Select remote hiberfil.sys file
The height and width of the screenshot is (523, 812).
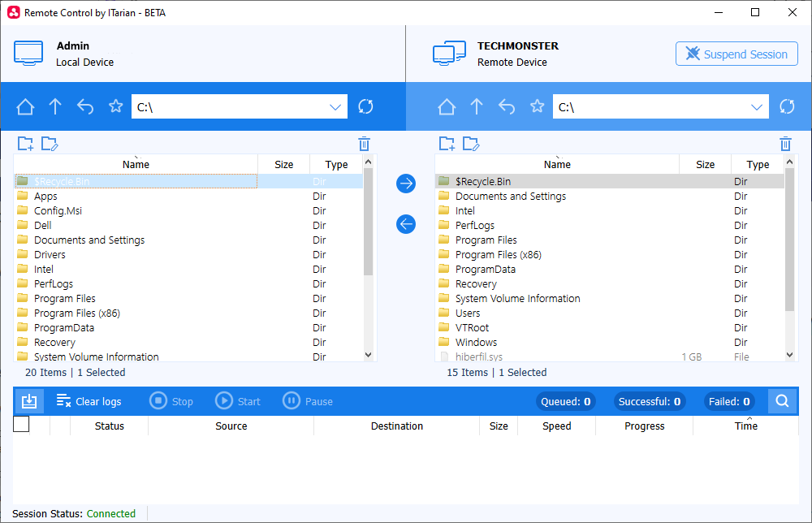[x=610, y=357]
